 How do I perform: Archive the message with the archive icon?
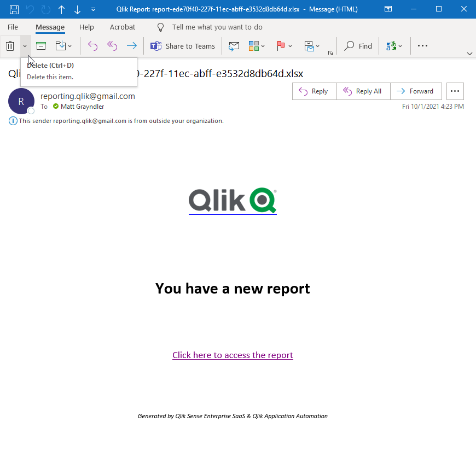[x=41, y=46]
